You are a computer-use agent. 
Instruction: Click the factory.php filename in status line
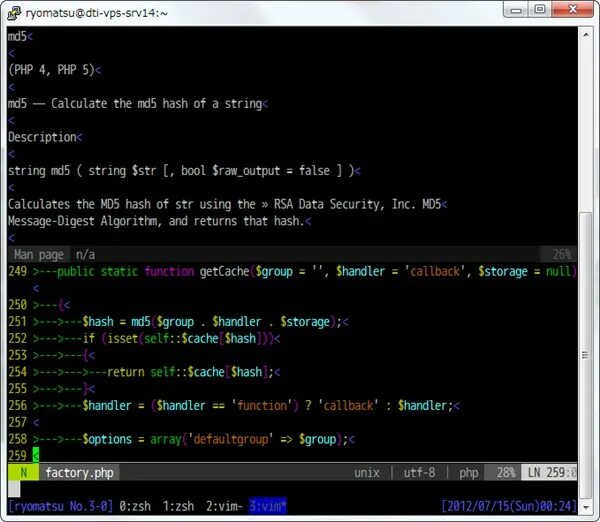(x=79, y=473)
